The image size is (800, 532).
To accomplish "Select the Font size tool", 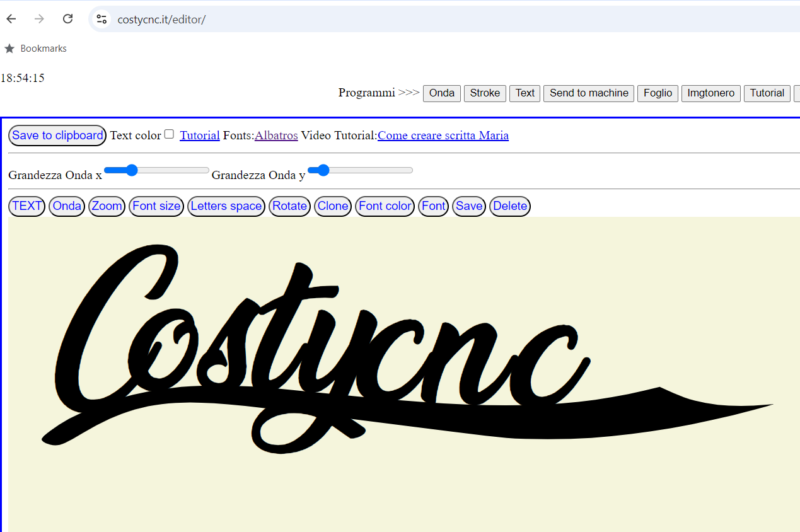I will coord(156,206).
